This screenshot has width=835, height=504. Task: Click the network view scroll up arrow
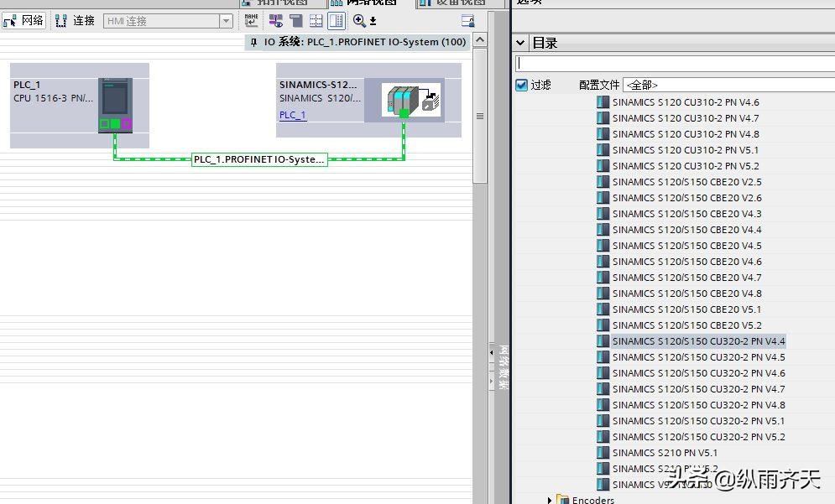(480, 40)
